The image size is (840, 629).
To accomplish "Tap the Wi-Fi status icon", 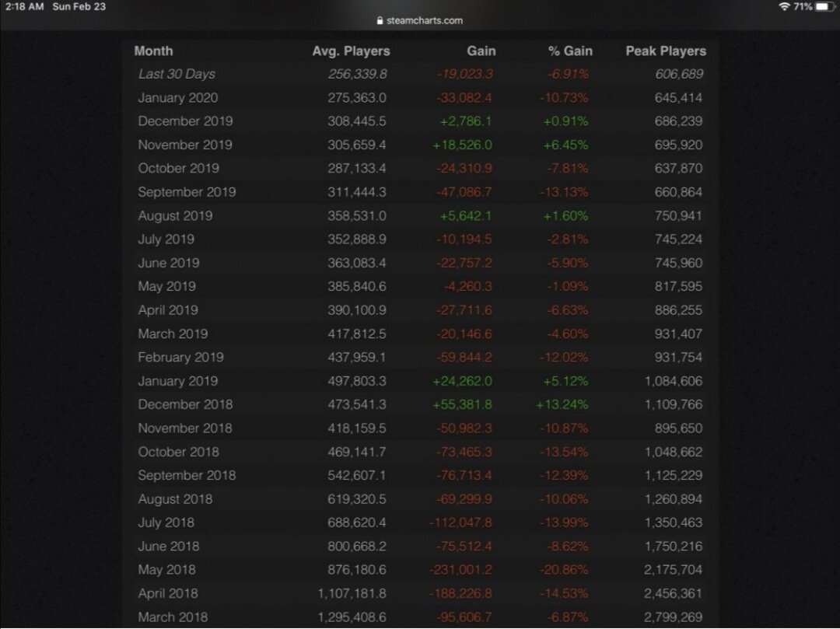I will [x=783, y=6].
